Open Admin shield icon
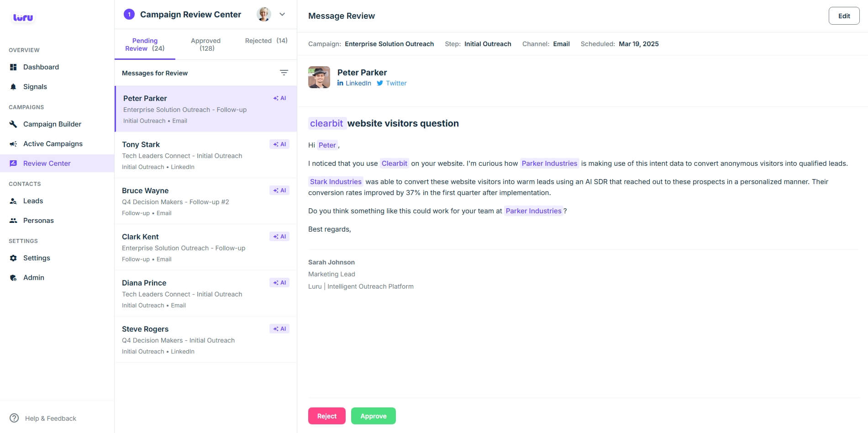 (x=13, y=278)
